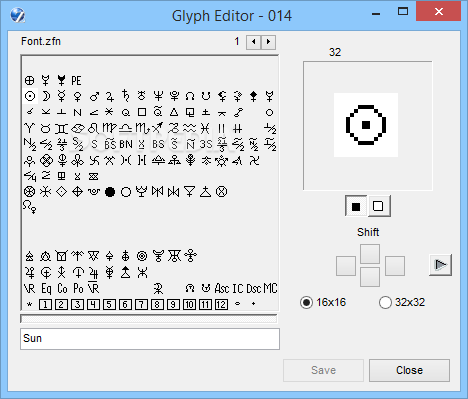Viewport: 468px width, 399px height.
Task: Select the Sun glyph in the grid
Action: tap(30, 96)
